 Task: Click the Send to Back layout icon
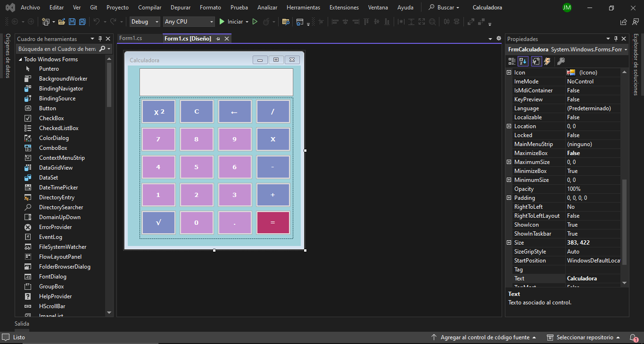[481, 22]
